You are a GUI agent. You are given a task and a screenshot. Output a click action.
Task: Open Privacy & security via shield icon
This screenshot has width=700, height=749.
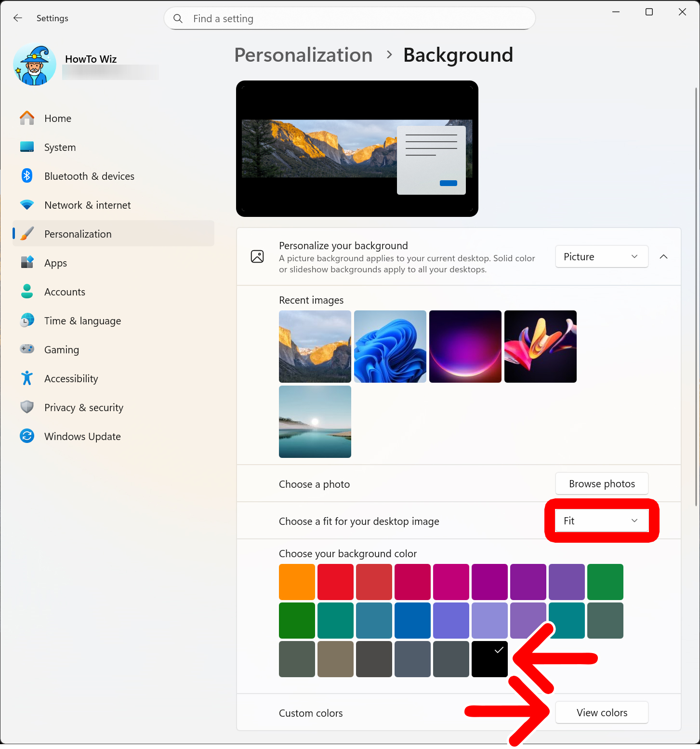click(27, 407)
